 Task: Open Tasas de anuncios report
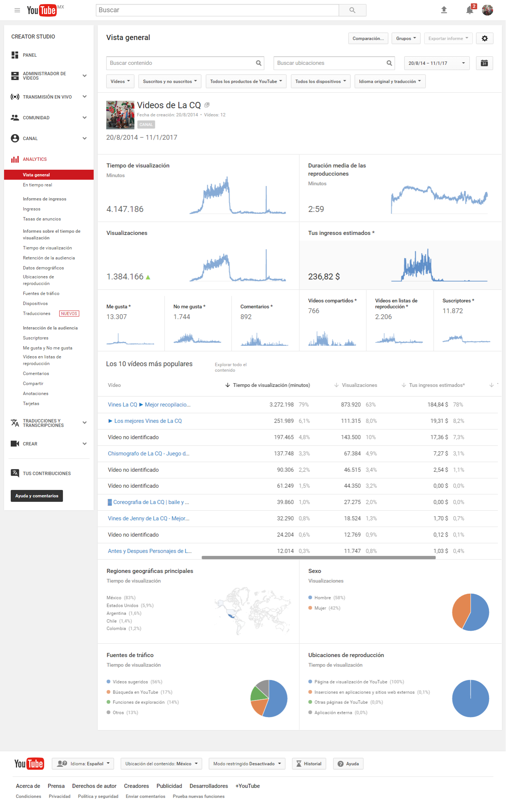click(42, 219)
